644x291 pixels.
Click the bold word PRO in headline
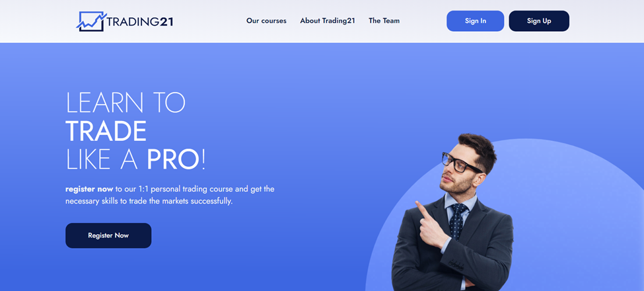click(173, 160)
